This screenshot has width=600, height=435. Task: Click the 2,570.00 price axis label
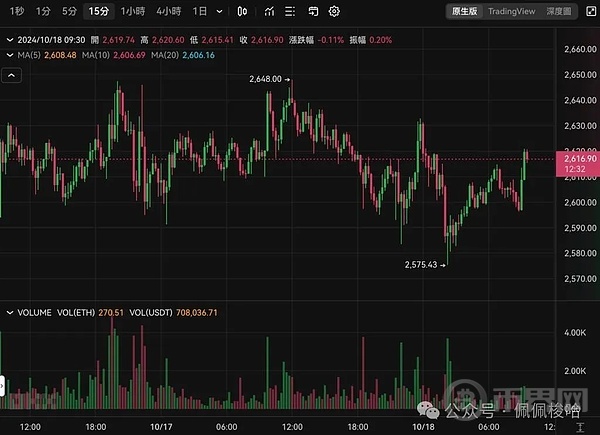click(x=580, y=279)
